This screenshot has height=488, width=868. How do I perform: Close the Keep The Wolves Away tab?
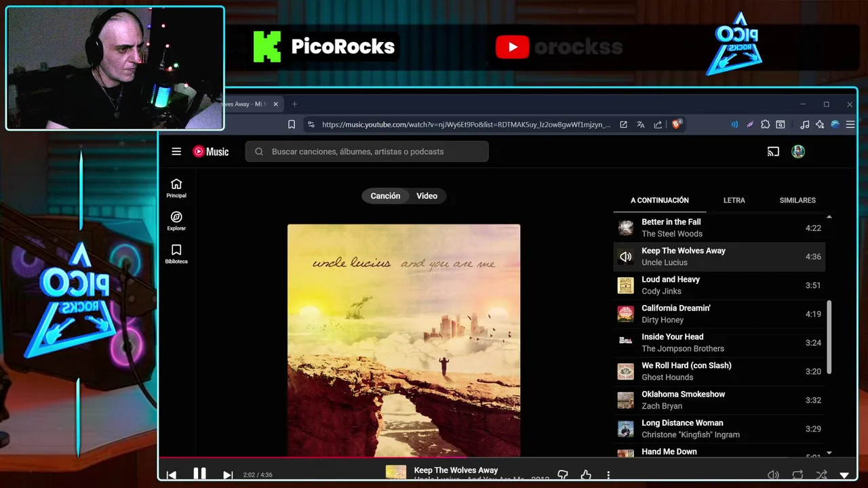(276, 104)
